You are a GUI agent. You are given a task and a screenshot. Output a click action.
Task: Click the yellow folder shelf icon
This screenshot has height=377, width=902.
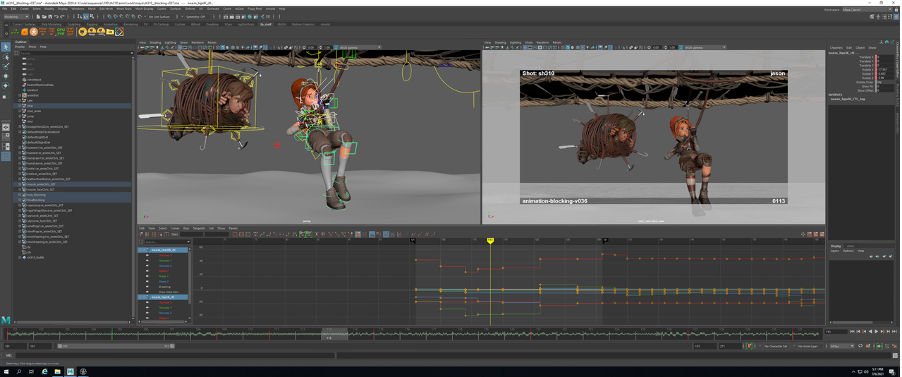click(x=110, y=32)
